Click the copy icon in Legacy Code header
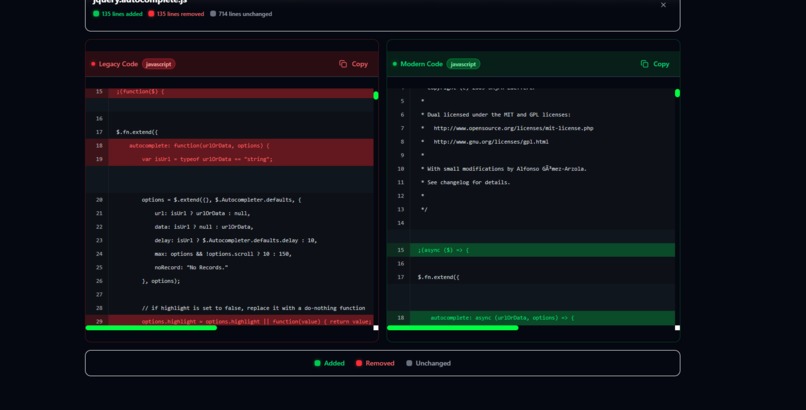This screenshot has width=806, height=410. [x=343, y=64]
